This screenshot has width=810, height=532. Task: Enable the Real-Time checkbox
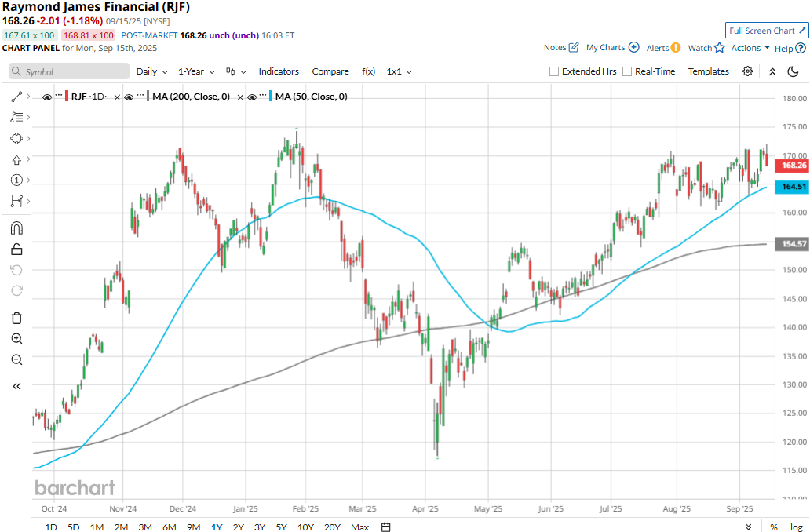[x=627, y=71]
